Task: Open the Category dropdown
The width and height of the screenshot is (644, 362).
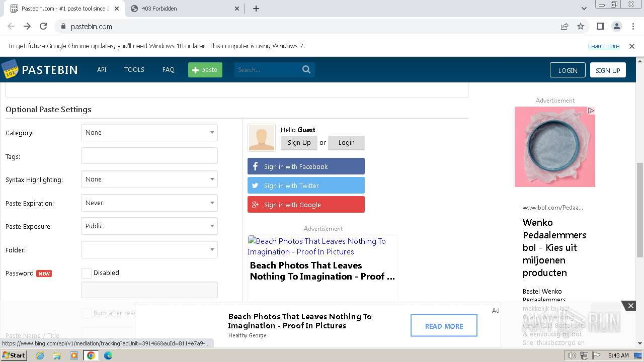Action: pyautogui.click(x=149, y=133)
